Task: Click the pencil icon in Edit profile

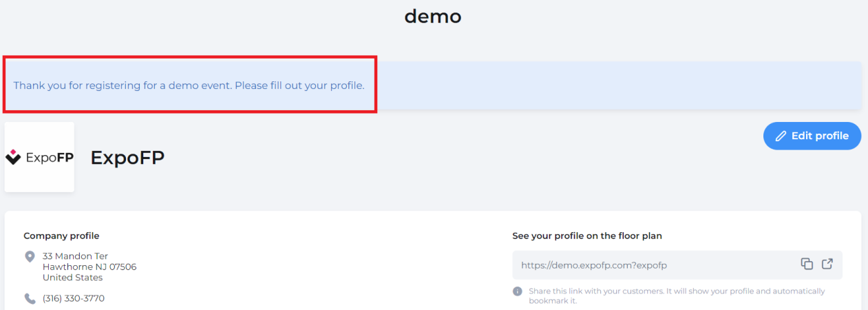Action: (781, 136)
